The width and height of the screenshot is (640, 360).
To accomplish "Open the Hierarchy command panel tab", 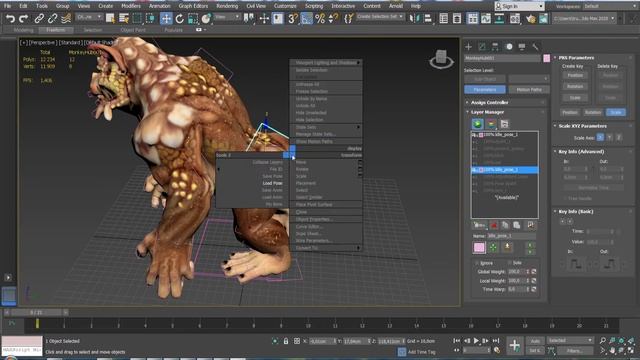I will (x=495, y=47).
